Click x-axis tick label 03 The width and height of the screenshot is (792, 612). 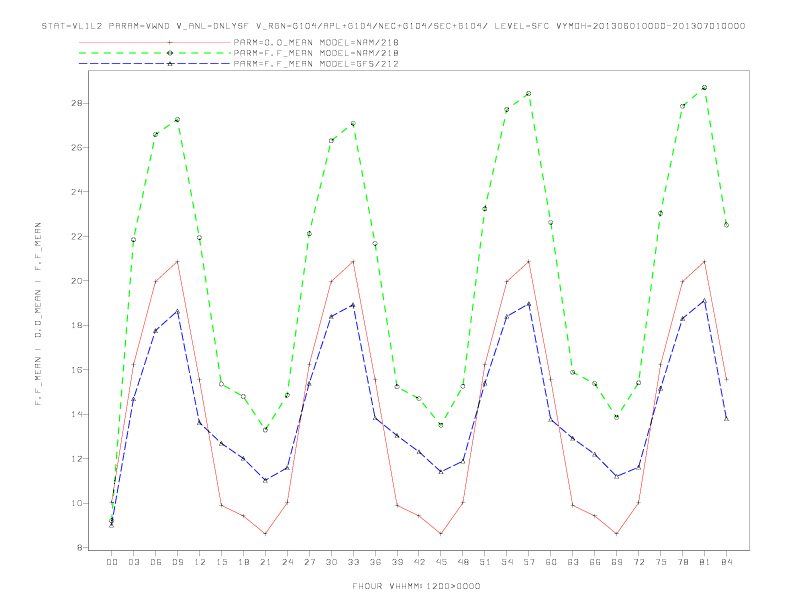click(133, 562)
